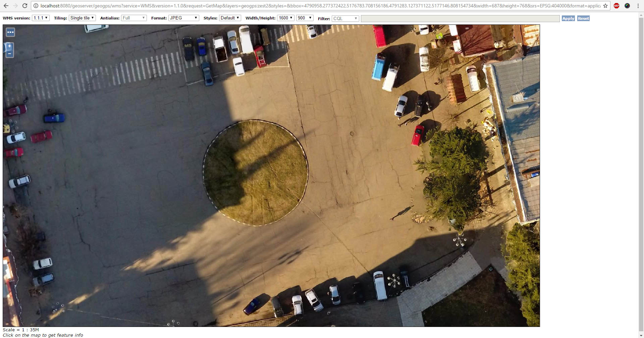The width and height of the screenshot is (644, 338).
Task: Focus the filter expression text field
Action: pos(460,18)
